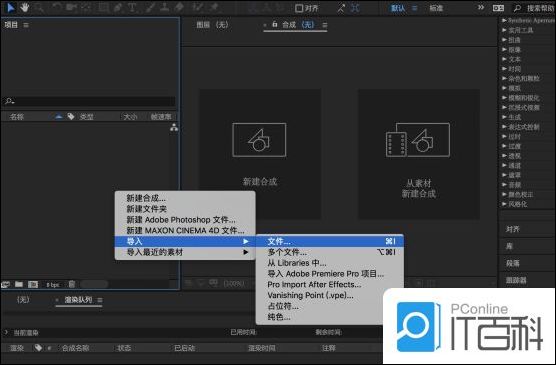Viewport: 556px width, 365px height.
Task: Click the Interpret Footage icon in Project panel
Action: point(5,284)
